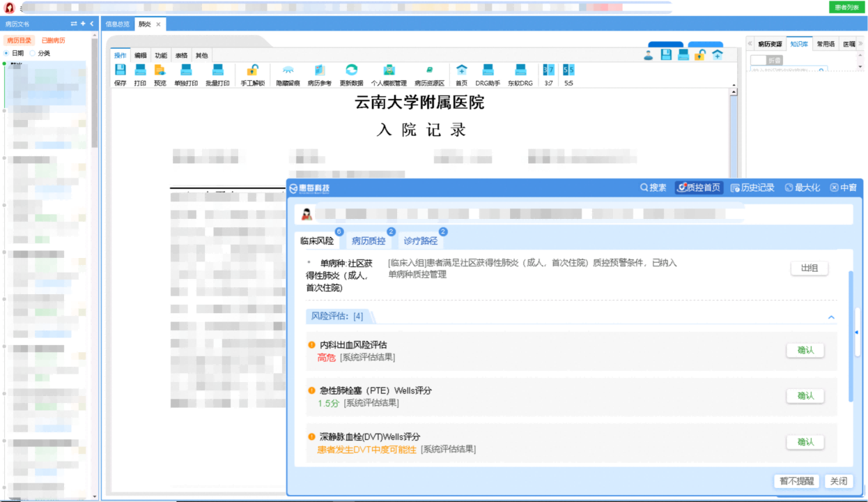Switch to 已删病历 tab
868x502 pixels.
54,40
